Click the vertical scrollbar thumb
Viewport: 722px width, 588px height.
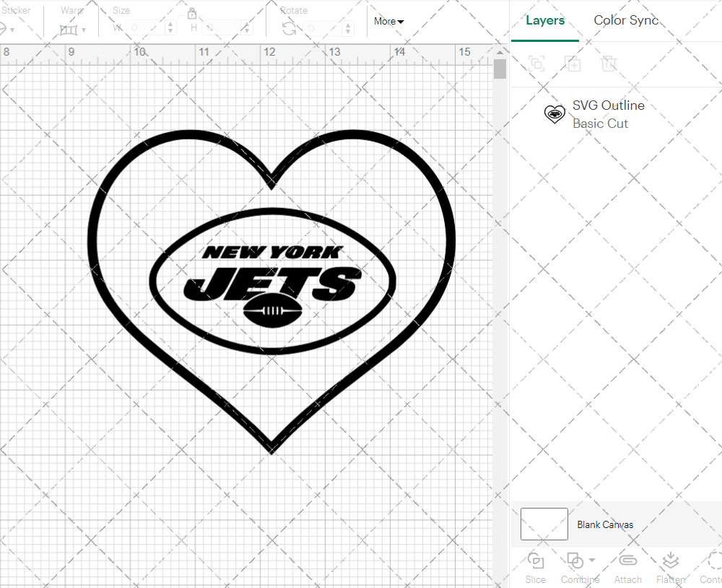500,69
